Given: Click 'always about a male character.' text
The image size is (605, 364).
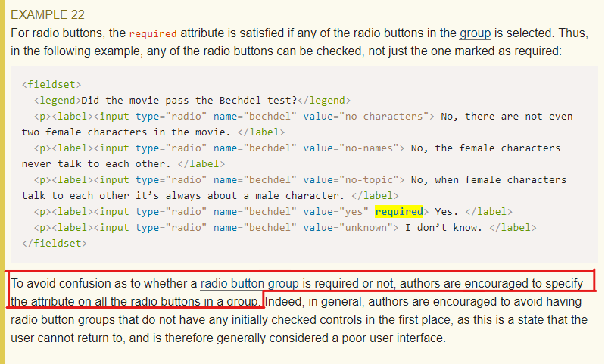Looking at the screenshot, I should [254, 196].
